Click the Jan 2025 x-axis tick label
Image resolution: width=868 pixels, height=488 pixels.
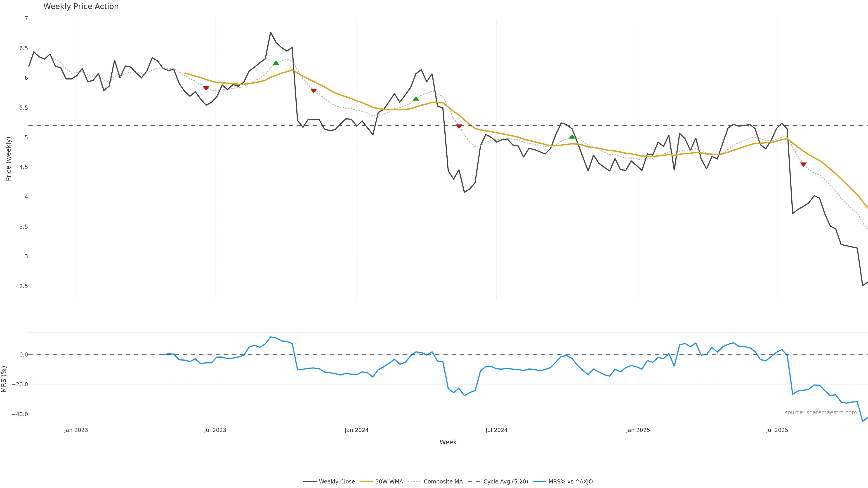click(638, 430)
